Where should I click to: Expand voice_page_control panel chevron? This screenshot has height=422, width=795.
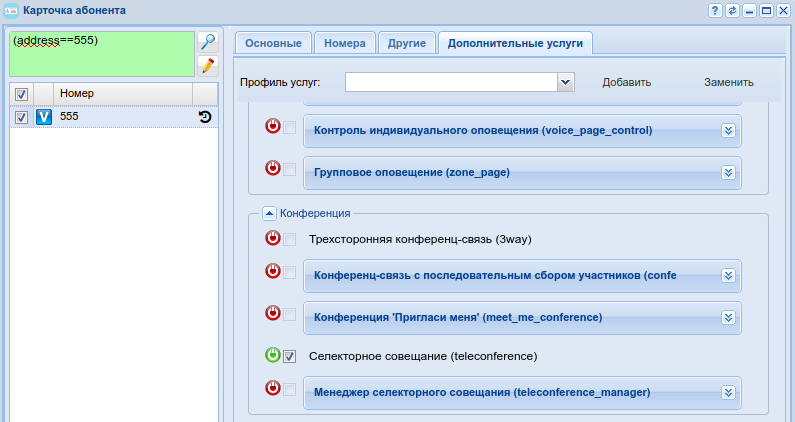[x=729, y=131]
